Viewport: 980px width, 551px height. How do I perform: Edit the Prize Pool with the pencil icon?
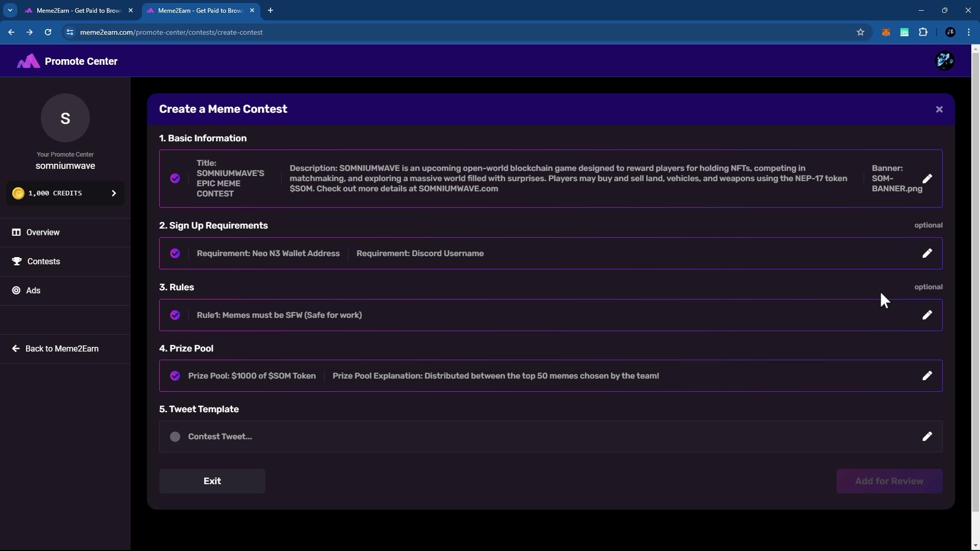click(927, 375)
